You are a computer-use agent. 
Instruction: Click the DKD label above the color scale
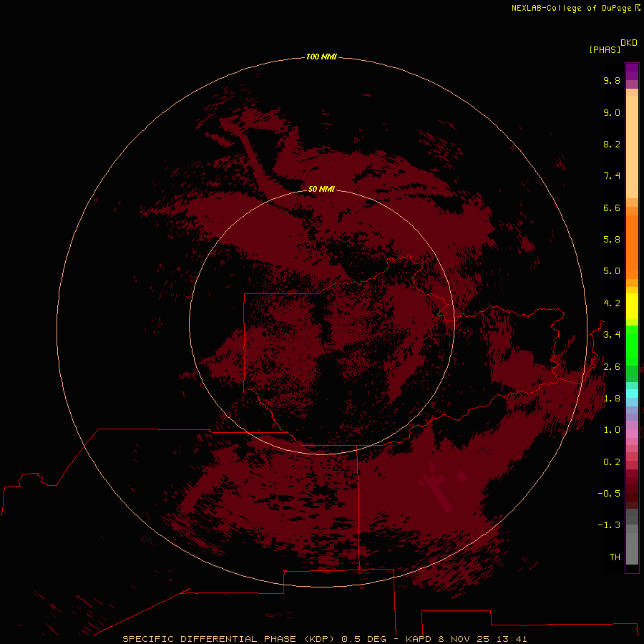click(x=629, y=43)
